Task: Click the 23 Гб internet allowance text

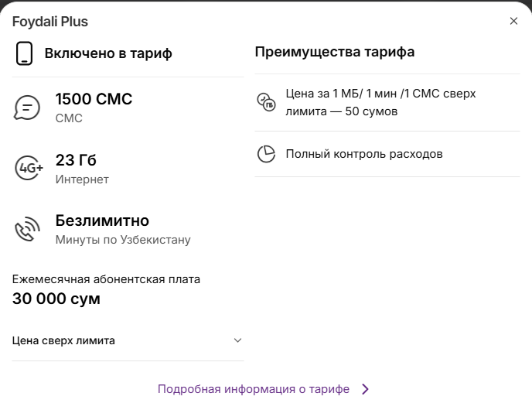Action: click(76, 160)
